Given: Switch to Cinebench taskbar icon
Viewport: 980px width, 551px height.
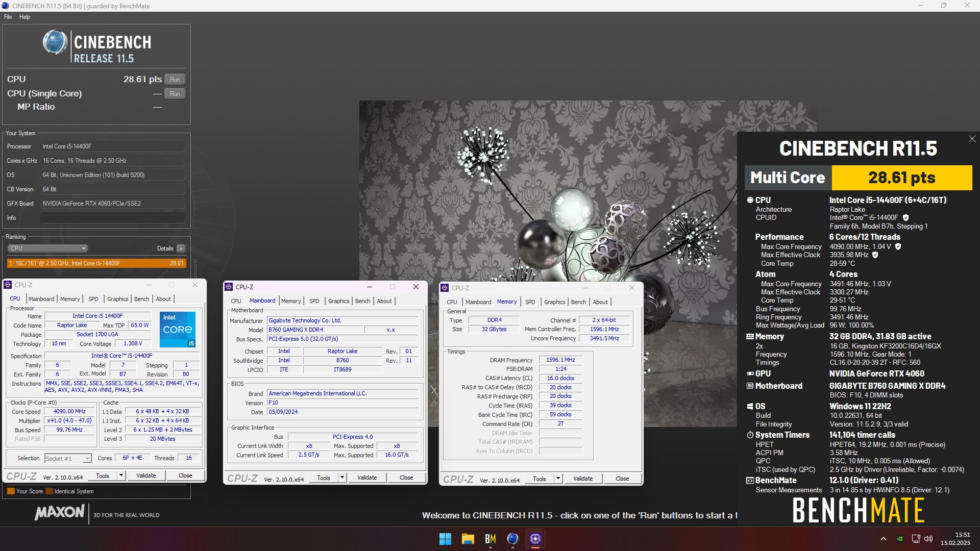Looking at the screenshot, I should coord(512,539).
